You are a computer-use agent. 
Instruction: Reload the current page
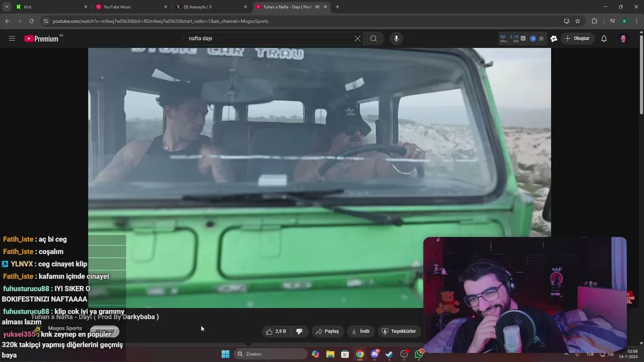(x=31, y=21)
